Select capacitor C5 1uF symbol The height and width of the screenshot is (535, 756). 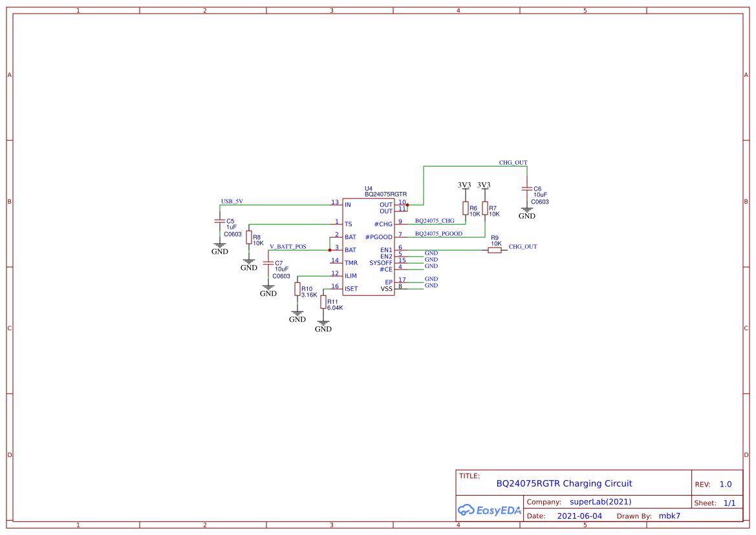tap(219, 221)
